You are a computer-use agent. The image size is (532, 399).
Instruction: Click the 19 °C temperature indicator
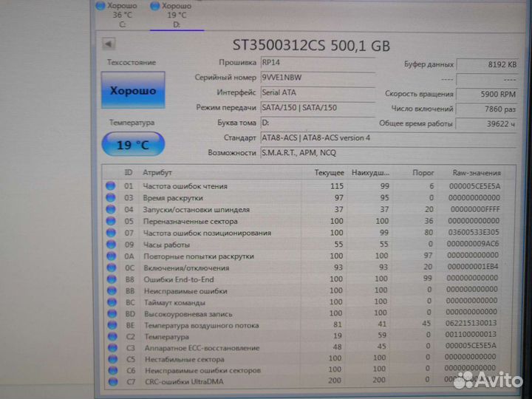[x=133, y=145]
